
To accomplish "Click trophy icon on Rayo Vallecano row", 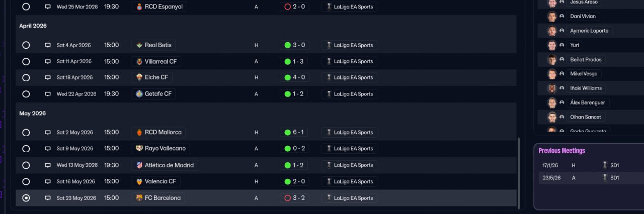I will (329, 149).
